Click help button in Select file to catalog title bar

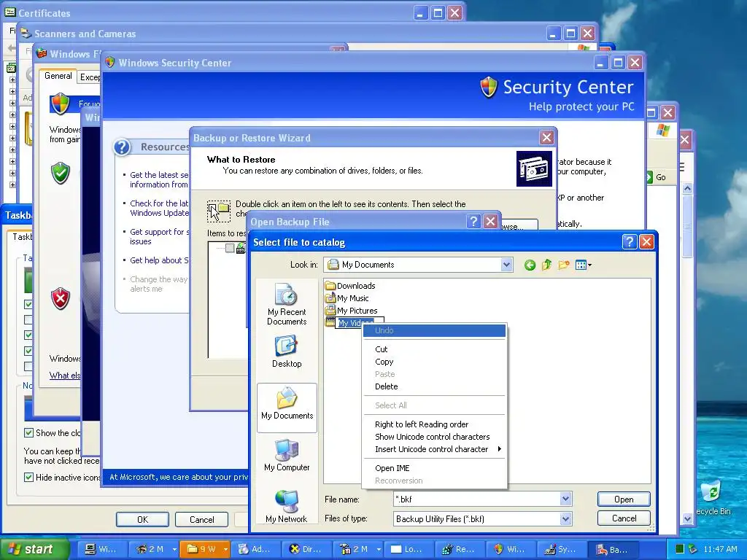[x=630, y=242]
